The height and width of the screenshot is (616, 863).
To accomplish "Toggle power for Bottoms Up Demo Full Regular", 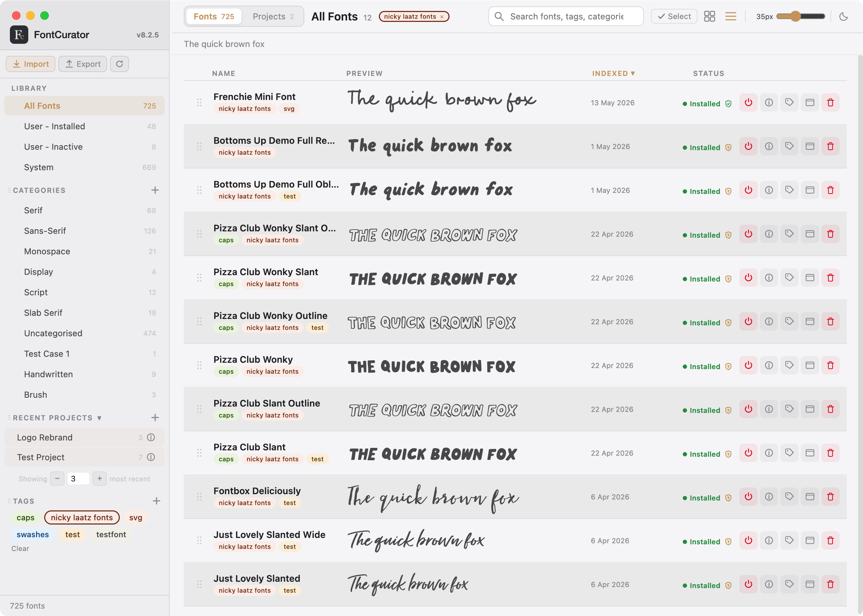I will coord(748,147).
